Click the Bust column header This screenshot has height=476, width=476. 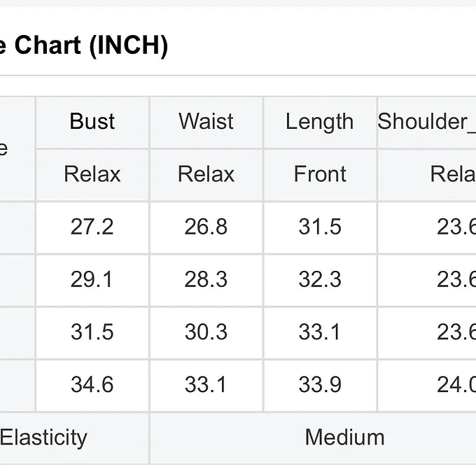click(92, 121)
